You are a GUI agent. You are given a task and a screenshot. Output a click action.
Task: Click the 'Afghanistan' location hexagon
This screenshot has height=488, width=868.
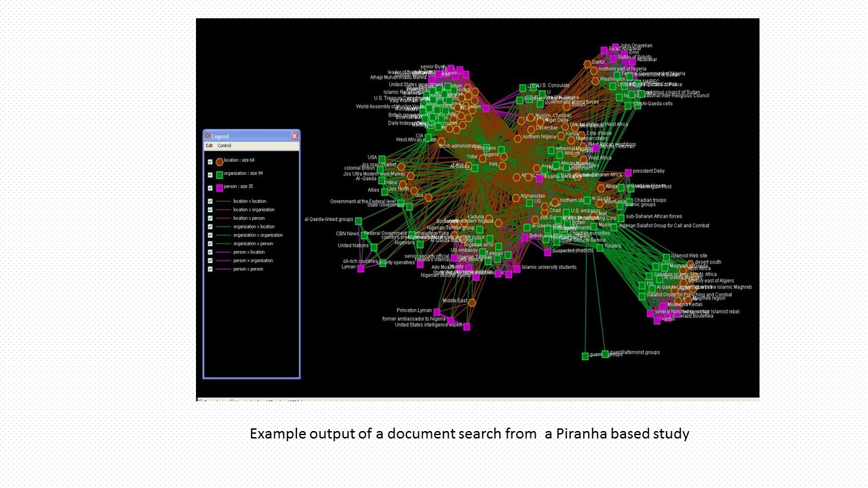tap(516, 198)
